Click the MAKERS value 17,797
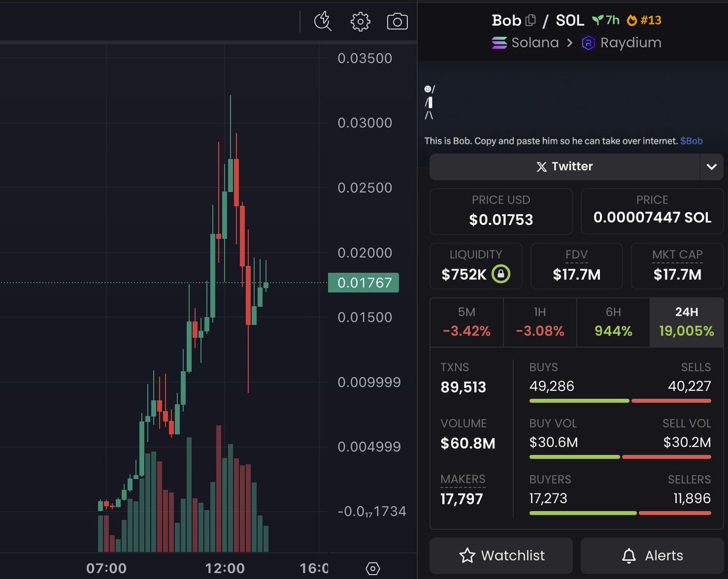728x579 pixels. point(462,499)
